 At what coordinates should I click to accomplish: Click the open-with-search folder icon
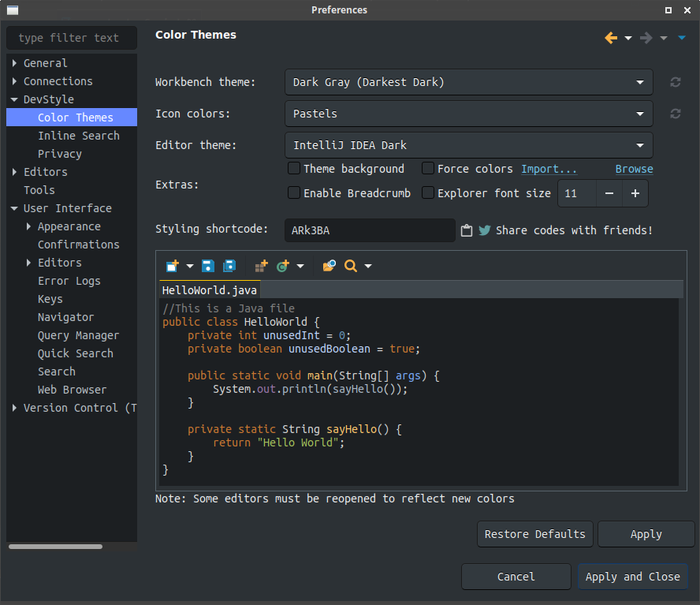329,266
